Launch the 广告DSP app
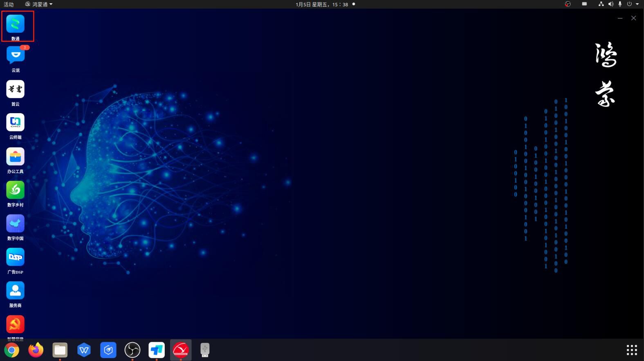This screenshot has width=644, height=361. point(16,257)
